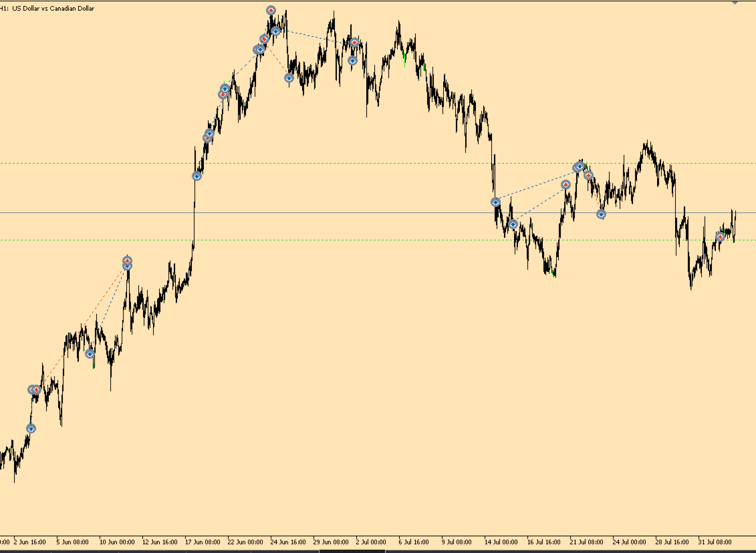Click the 17 Jun 08:00 time axis label
Screen dimensions: 756x553
pos(203,542)
